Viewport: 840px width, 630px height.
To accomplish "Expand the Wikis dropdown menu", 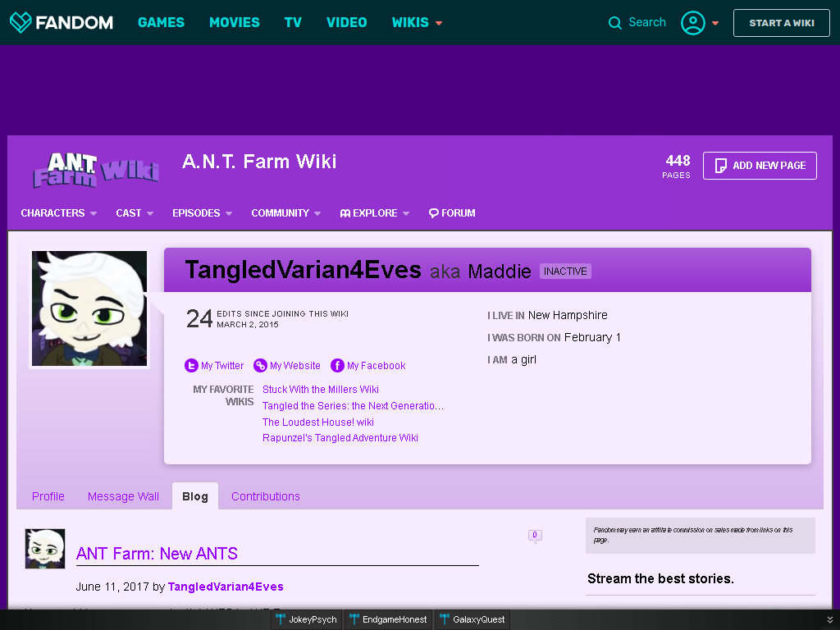I will [417, 22].
